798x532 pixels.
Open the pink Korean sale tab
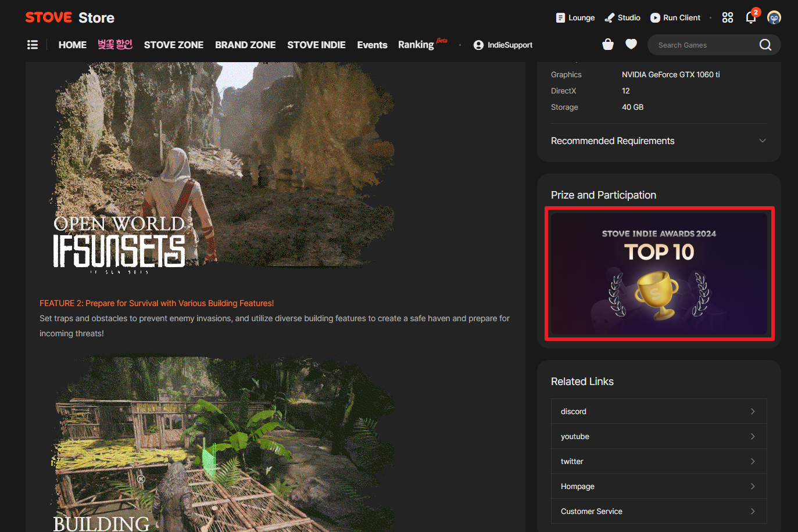click(115, 45)
